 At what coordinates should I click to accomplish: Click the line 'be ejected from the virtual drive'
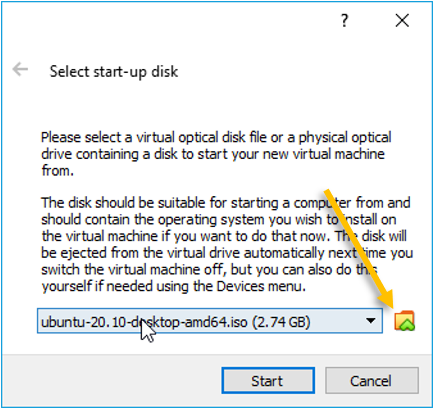pyautogui.click(x=227, y=253)
